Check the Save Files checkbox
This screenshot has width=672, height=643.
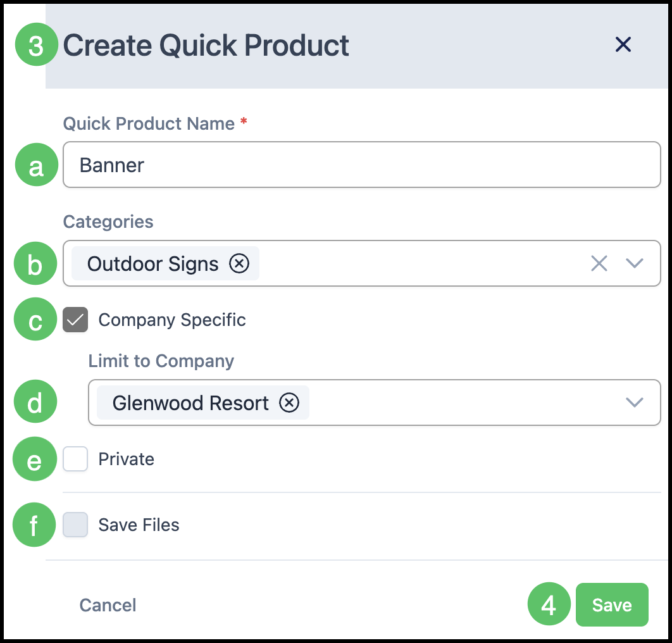[75, 525]
